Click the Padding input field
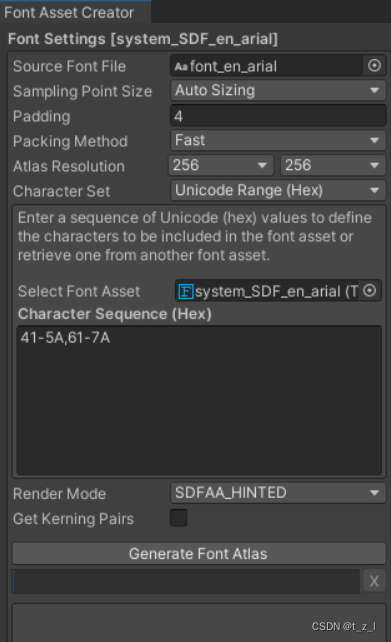This screenshot has height=642, width=391. pyautogui.click(x=278, y=116)
